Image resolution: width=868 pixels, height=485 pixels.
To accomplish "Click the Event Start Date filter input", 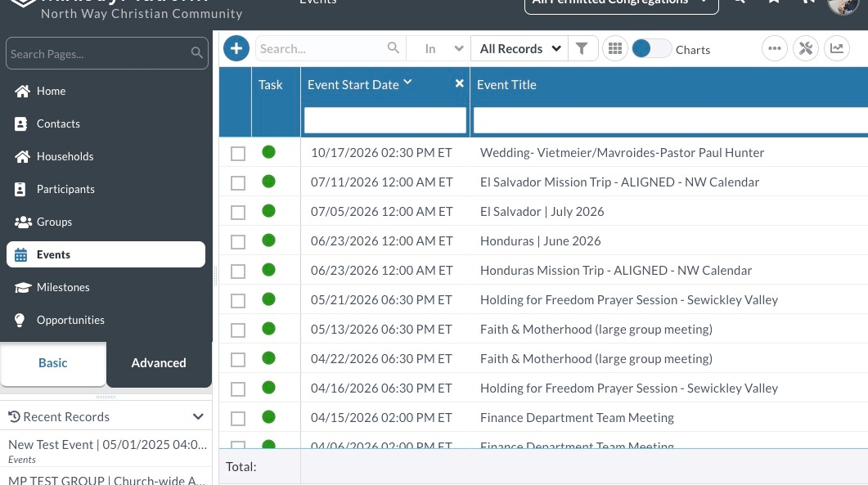I will coord(385,120).
